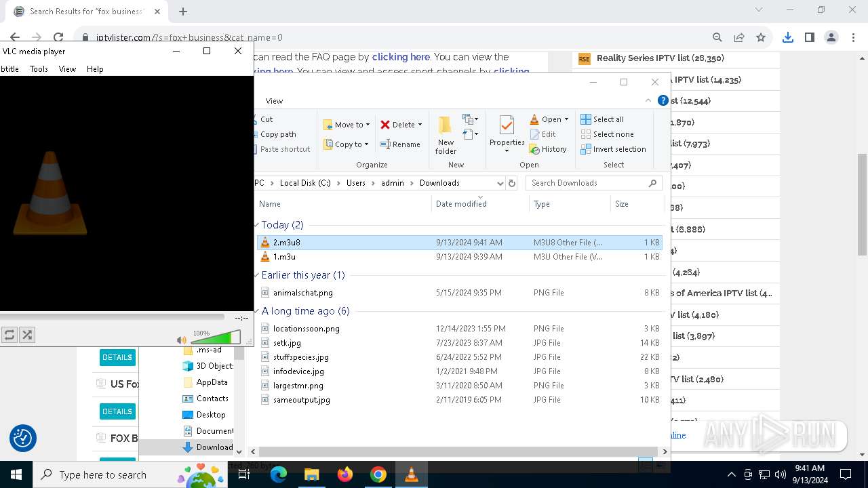Click Invert selection
This screenshot has height=488, width=868.
(613, 149)
